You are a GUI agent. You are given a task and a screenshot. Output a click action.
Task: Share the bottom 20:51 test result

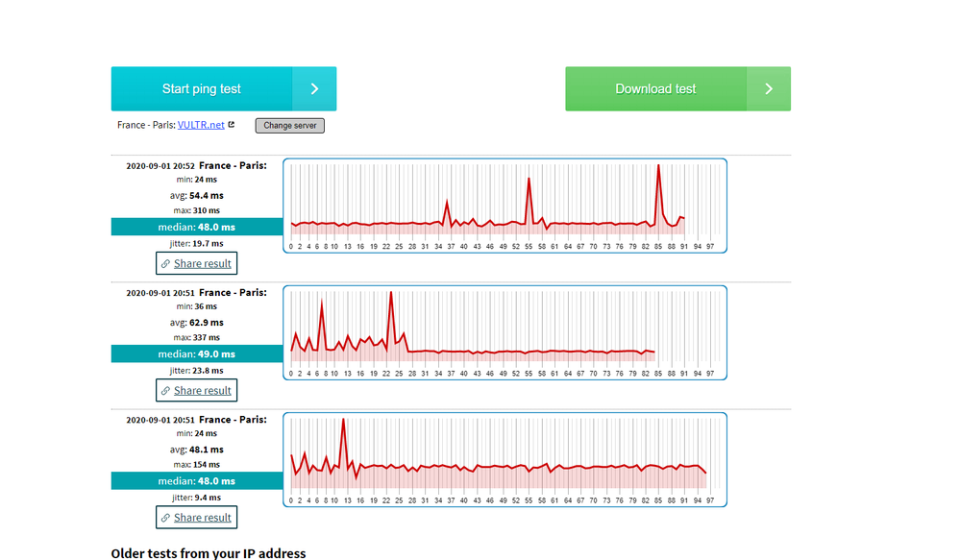pyautogui.click(x=196, y=517)
